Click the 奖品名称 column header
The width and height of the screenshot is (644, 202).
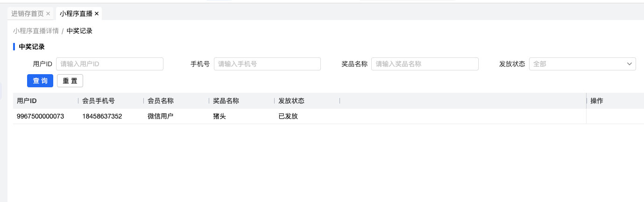[x=226, y=101]
